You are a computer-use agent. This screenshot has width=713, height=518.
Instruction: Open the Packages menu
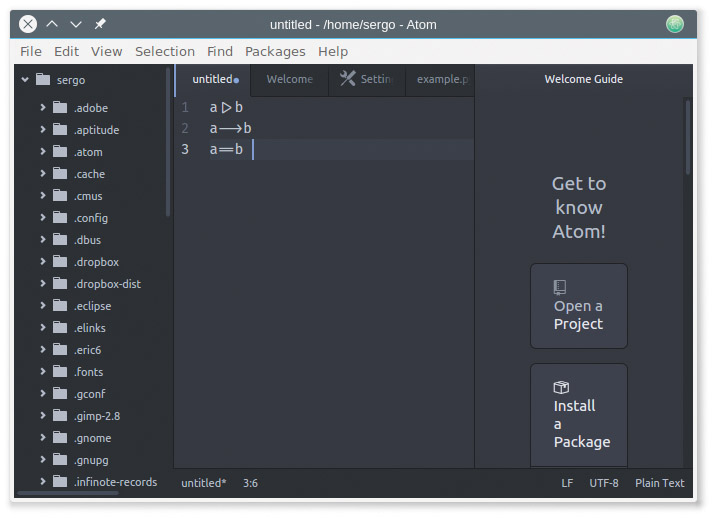tap(275, 51)
